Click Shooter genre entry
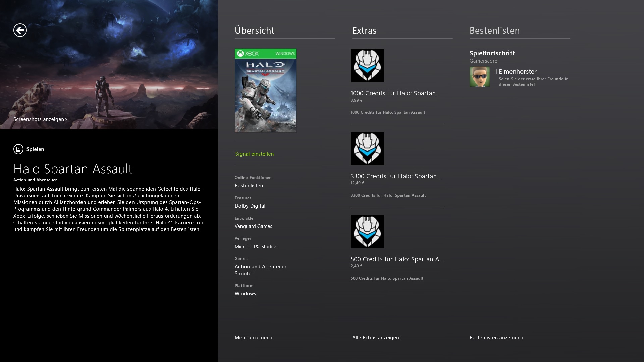The image size is (644, 362). pos(244,274)
